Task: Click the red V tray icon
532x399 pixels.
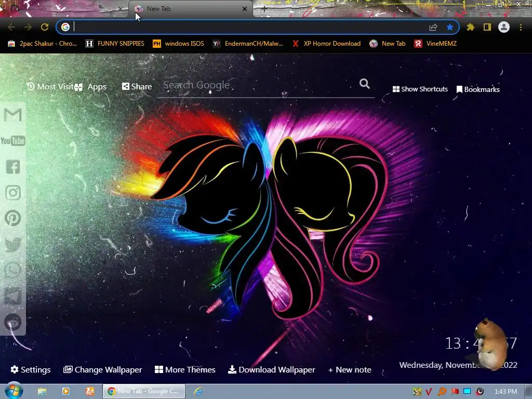Action: click(429, 392)
